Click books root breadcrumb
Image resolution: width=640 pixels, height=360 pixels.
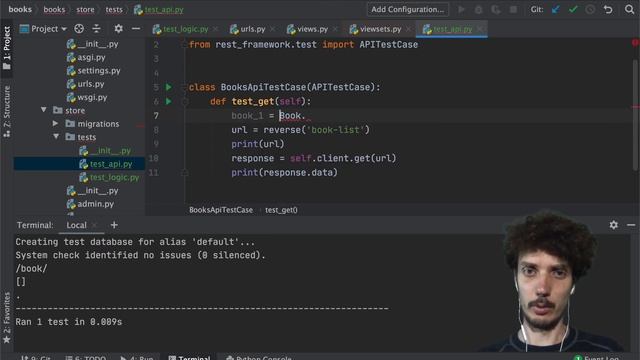point(20,9)
